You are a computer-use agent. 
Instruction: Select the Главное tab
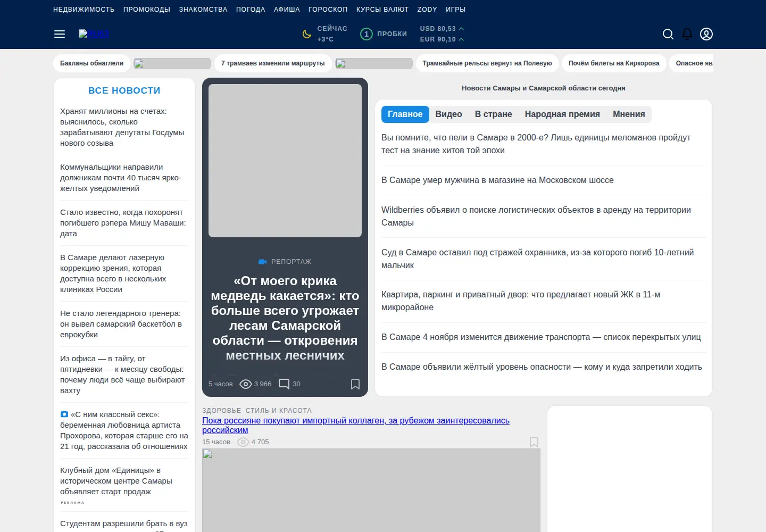pyautogui.click(x=405, y=114)
